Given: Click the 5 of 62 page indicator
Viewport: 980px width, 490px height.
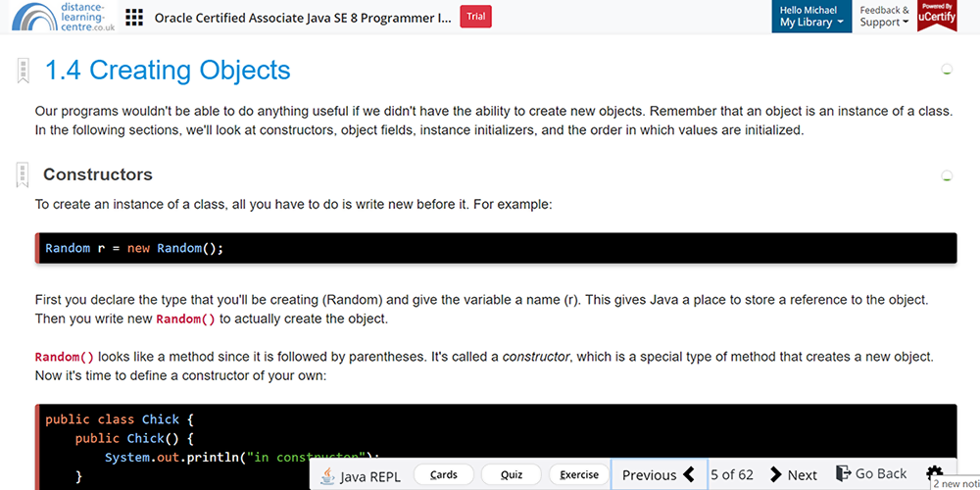Looking at the screenshot, I should [732, 475].
